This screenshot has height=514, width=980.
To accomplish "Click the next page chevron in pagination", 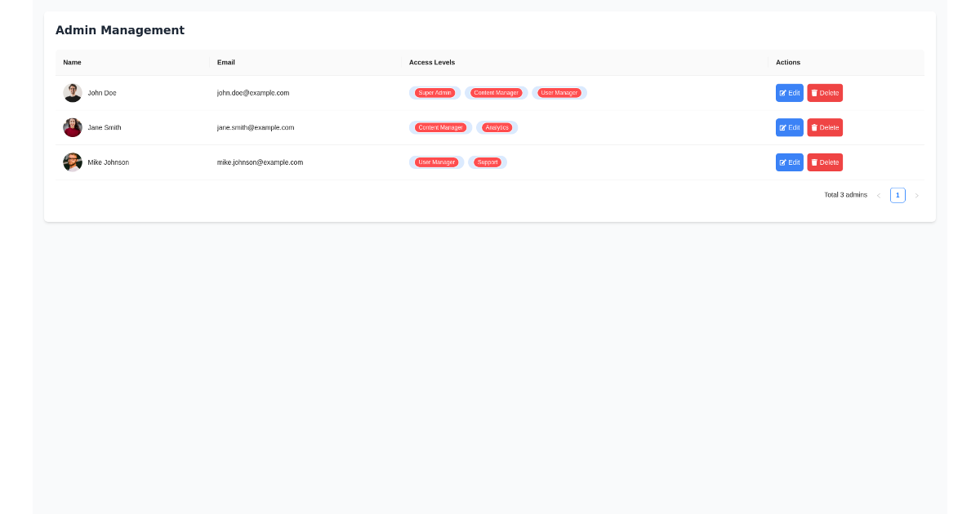I will pyautogui.click(x=916, y=195).
